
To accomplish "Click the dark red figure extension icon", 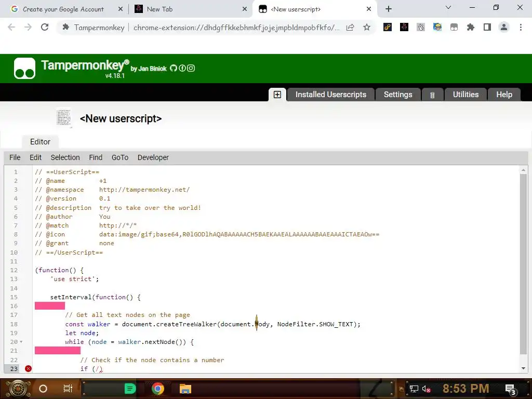I will (404, 27).
